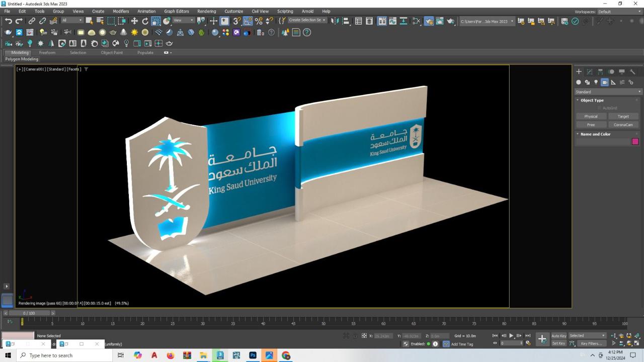Collapse the Object Type rollout

pos(591,100)
